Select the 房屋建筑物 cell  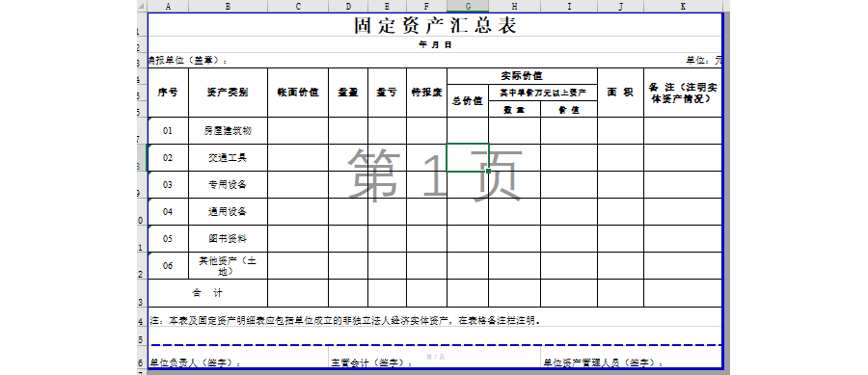point(228,130)
